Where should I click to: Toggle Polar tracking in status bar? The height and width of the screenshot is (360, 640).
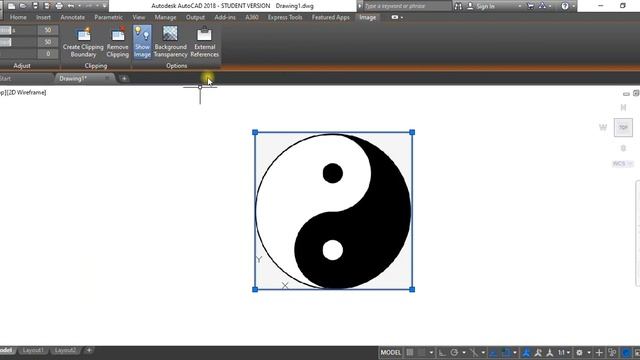click(454, 352)
